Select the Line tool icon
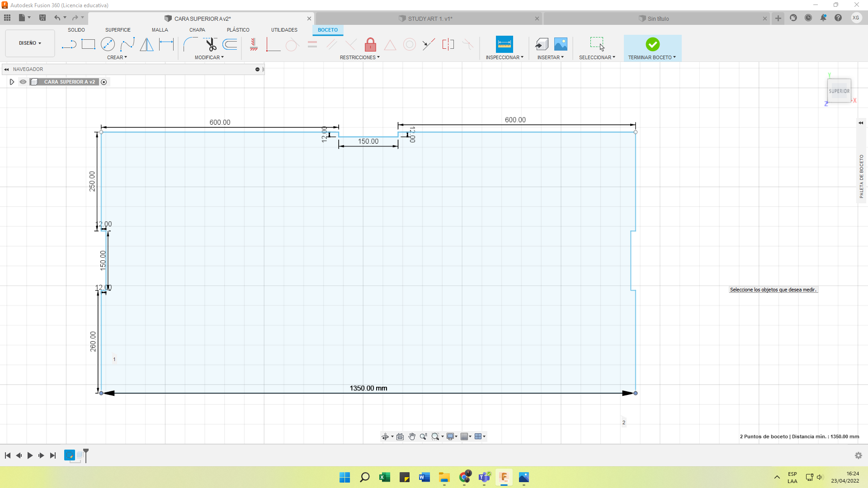The height and width of the screenshot is (488, 868). tap(69, 44)
